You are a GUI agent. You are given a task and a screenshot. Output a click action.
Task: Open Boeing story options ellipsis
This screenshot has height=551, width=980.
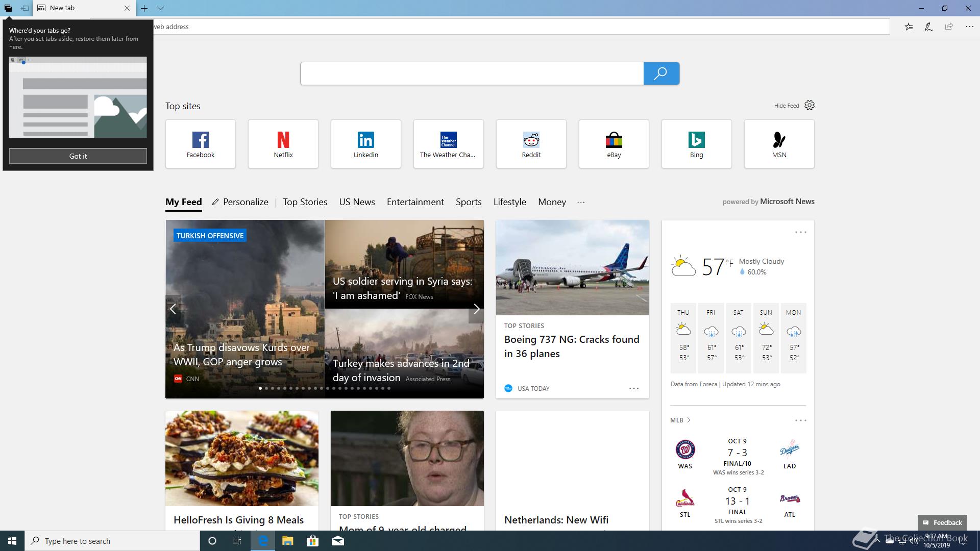[634, 388]
